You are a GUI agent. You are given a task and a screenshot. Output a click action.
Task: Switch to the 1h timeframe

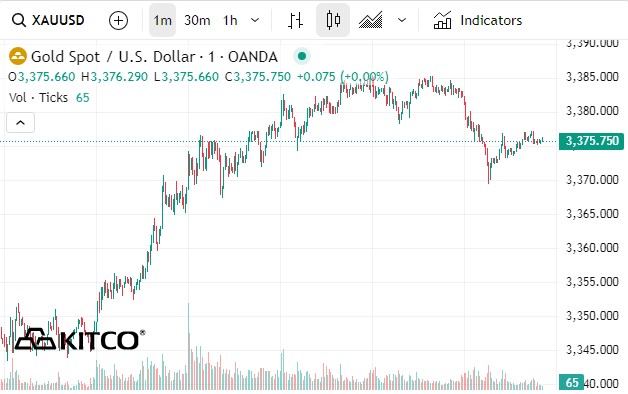click(x=230, y=20)
